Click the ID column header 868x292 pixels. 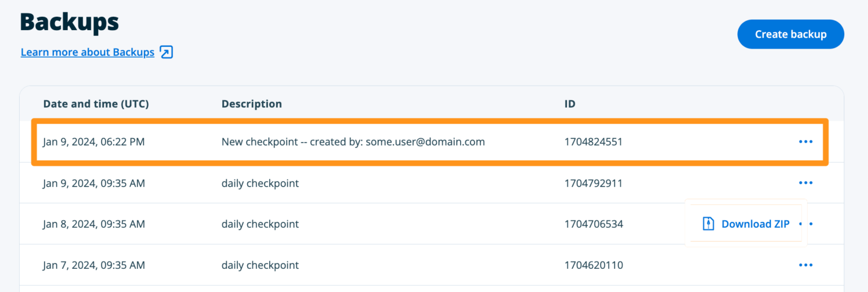tap(570, 104)
